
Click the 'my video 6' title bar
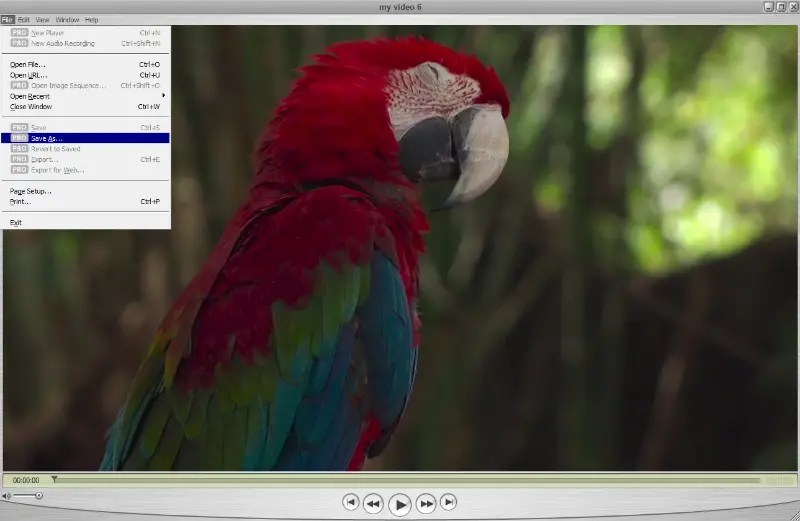[x=400, y=7]
